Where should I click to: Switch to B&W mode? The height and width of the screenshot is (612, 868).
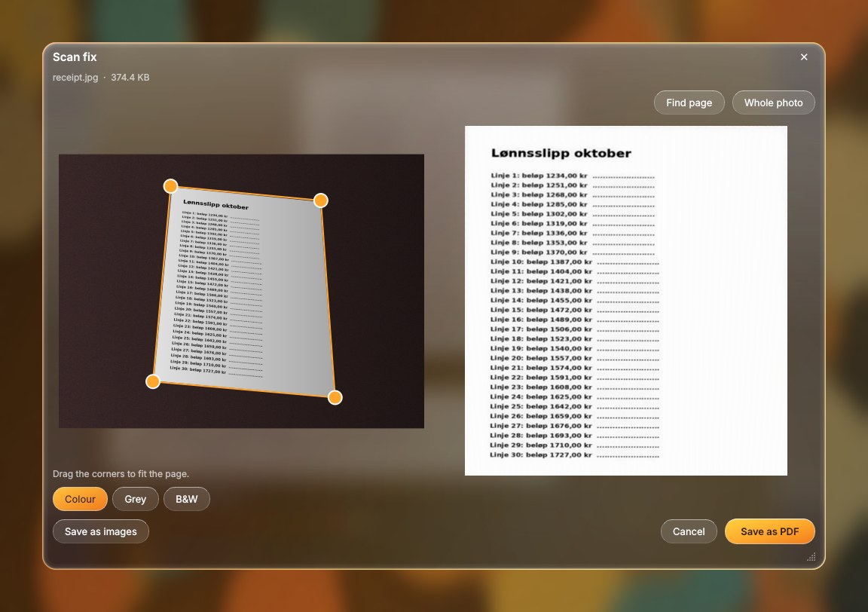(x=187, y=499)
